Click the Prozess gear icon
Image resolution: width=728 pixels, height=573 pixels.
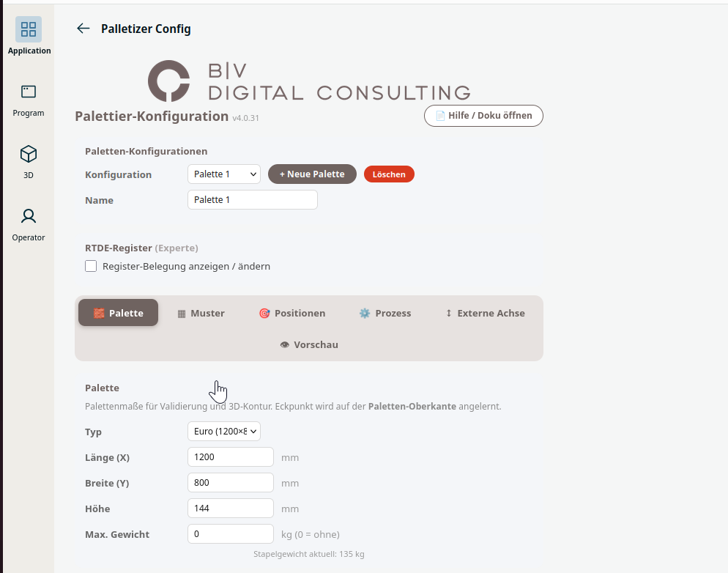click(x=365, y=314)
